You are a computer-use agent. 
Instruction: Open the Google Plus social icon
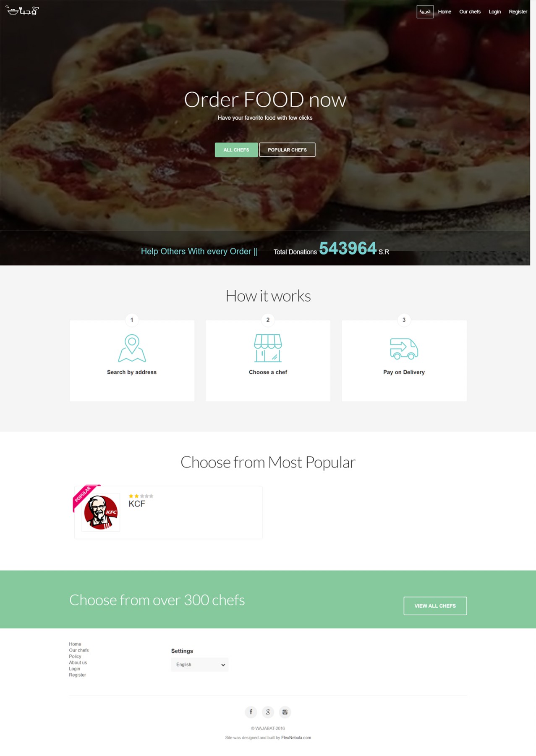coord(268,712)
